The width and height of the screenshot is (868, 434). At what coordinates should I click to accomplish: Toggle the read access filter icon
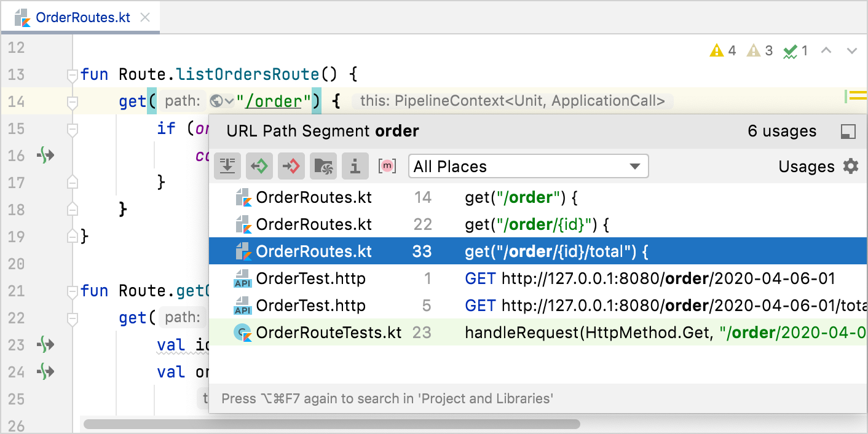pos(259,166)
